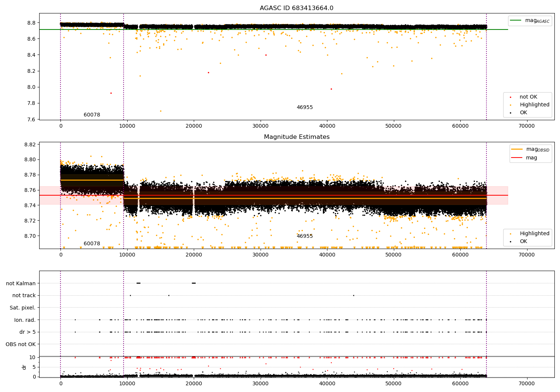Click the '8.82' y-axis tick label
560x392 pixels.
click(x=29, y=144)
